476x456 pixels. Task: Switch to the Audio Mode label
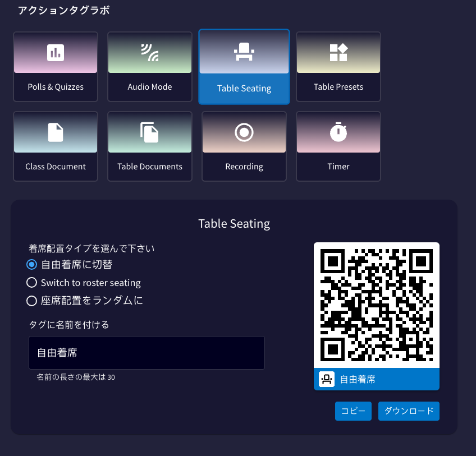pyautogui.click(x=150, y=87)
